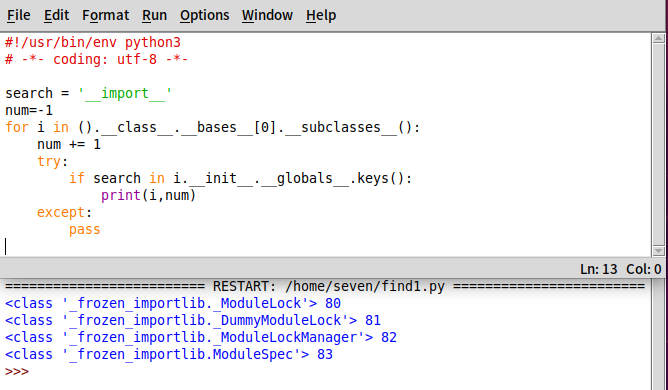Click the 'num += 1' line
668x390 pixels.
click(x=69, y=144)
